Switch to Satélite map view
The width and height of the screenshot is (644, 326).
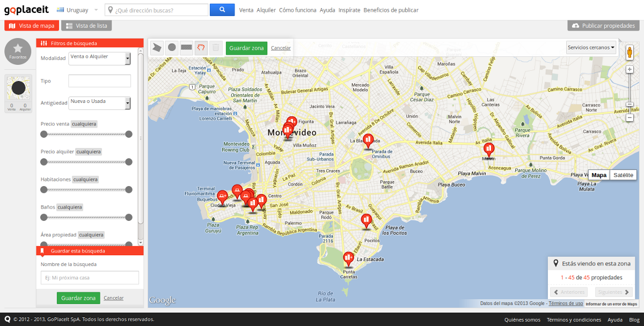[x=623, y=175]
